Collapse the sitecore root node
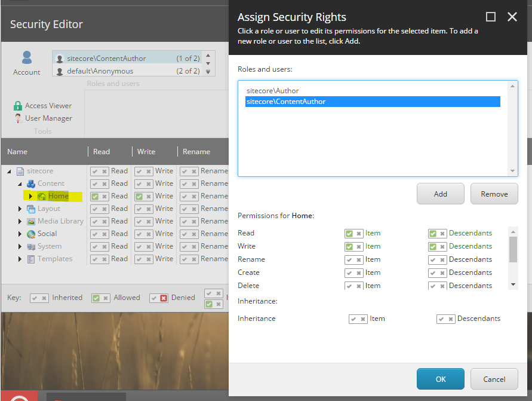The height and width of the screenshot is (401, 532). tap(9, 172)
